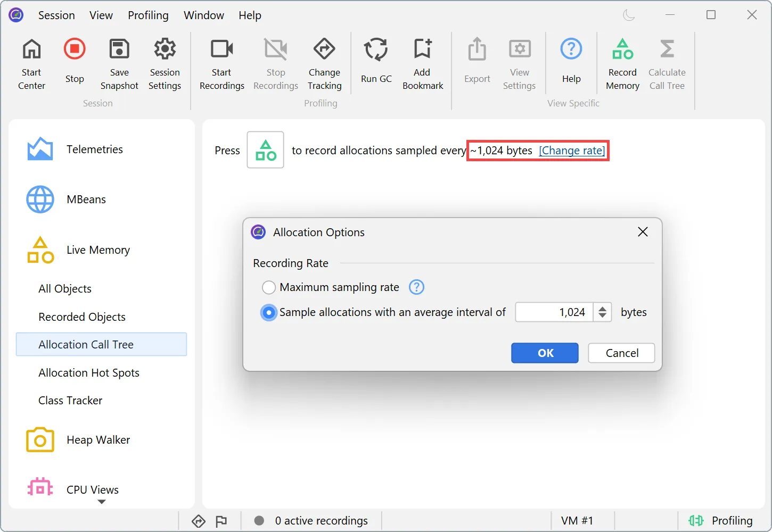The width and height of the screenshot is (772, 532).
Task: Open Session Settings
Action: [x=165, y=64]
